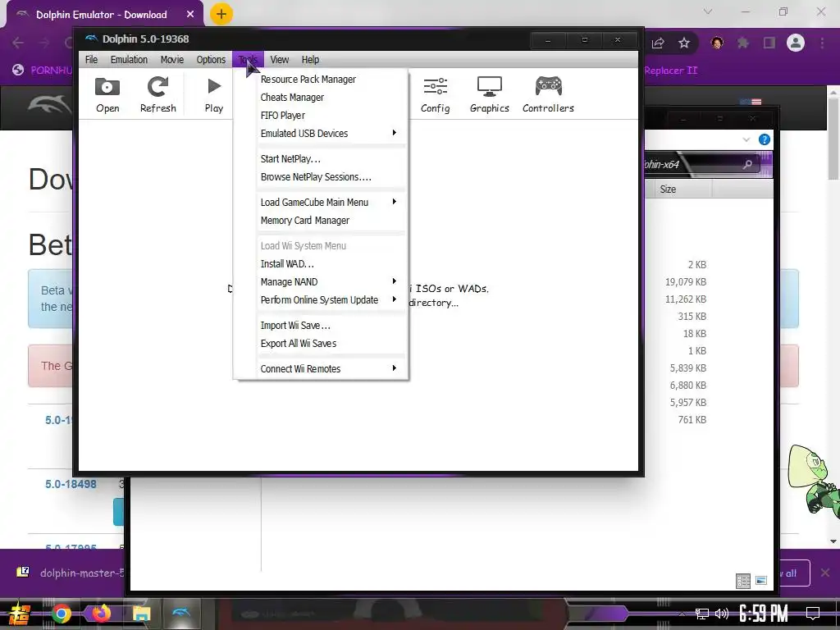Open Chrome three-dot menu
The height and width of the screenshot is (630, 840).
(x=822, y=43)
